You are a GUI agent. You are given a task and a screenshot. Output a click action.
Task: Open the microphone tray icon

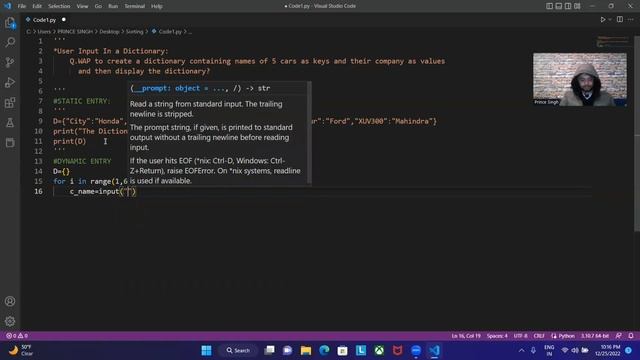[x=533, y=350]
